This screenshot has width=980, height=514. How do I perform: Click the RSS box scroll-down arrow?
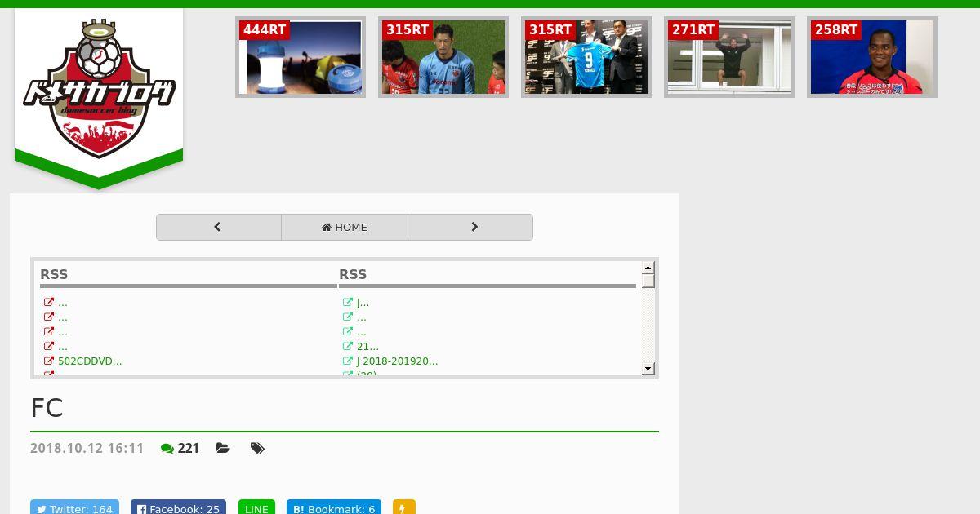[x=648, y=369]
